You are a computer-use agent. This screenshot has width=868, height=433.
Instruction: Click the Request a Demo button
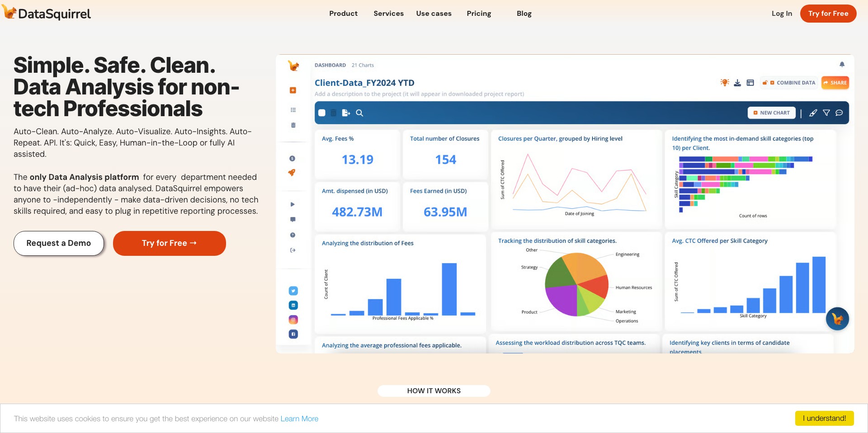(59, 243)
